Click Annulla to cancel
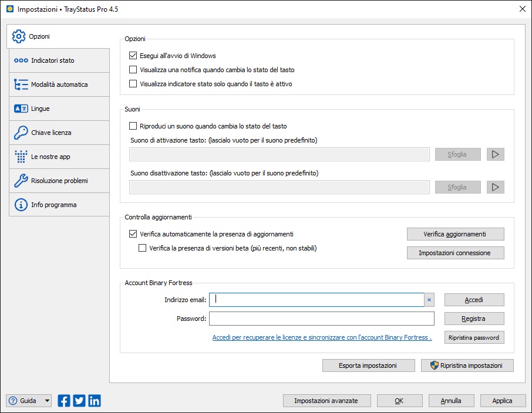The image size is (532, 413). point(451,401)
